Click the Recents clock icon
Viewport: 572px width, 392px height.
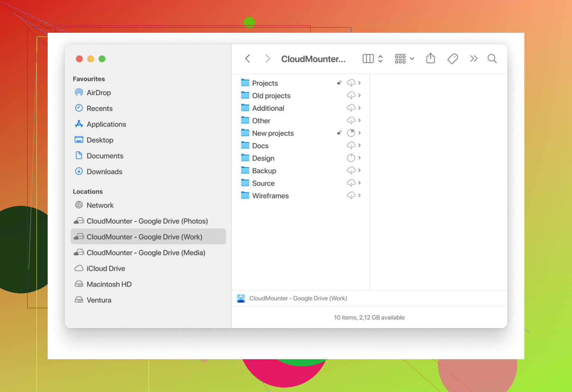[x=79, y=108]
